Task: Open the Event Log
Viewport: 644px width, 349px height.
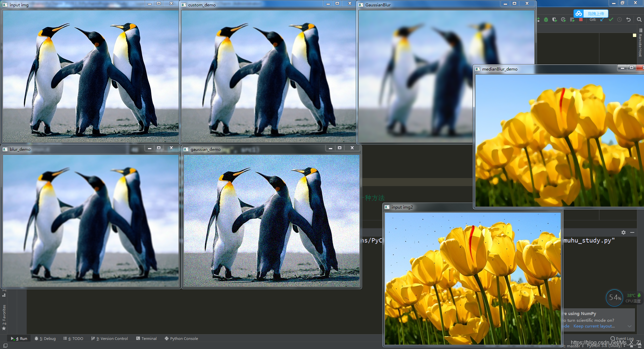Action: 622,339
